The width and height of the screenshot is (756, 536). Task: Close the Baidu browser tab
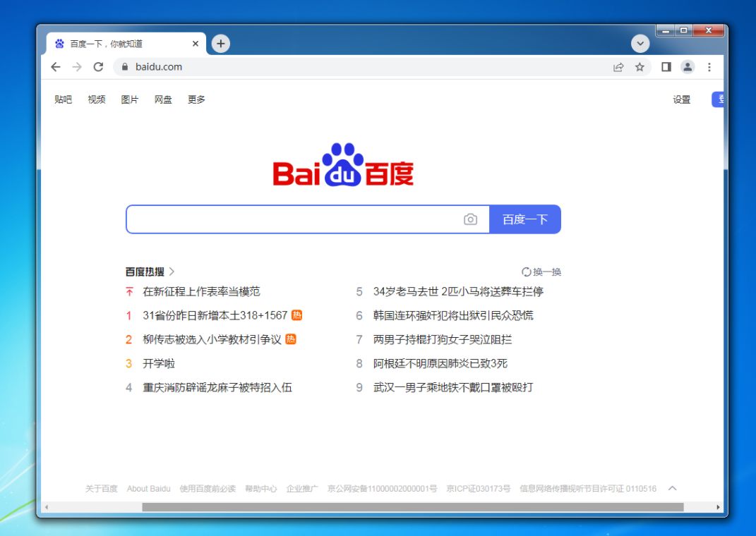point(196,44)
